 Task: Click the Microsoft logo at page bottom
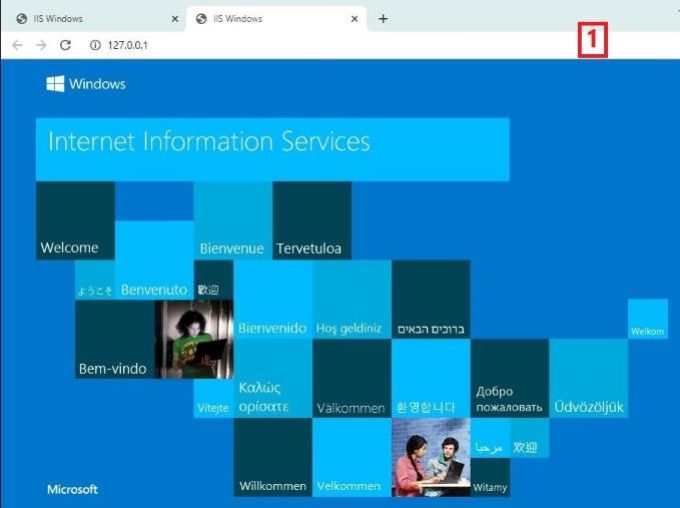(72, 489)
